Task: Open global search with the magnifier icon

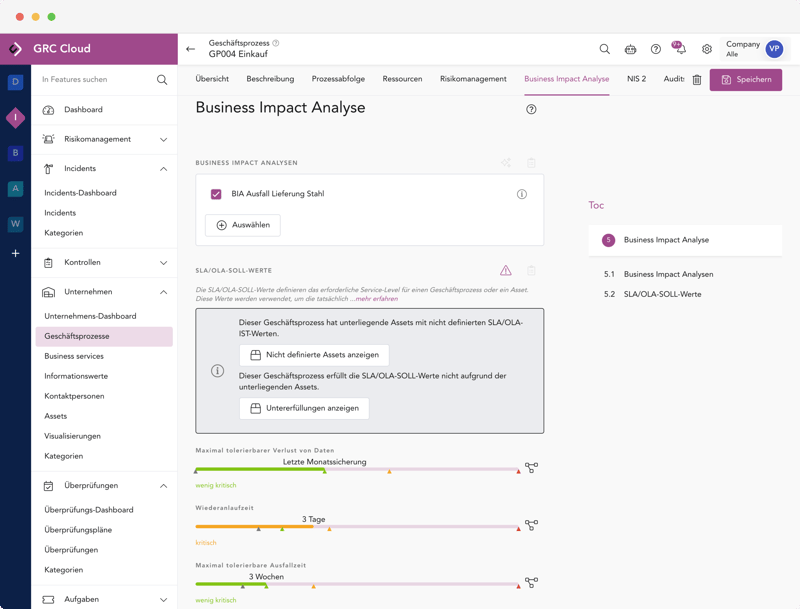Action: coord(604,48)
